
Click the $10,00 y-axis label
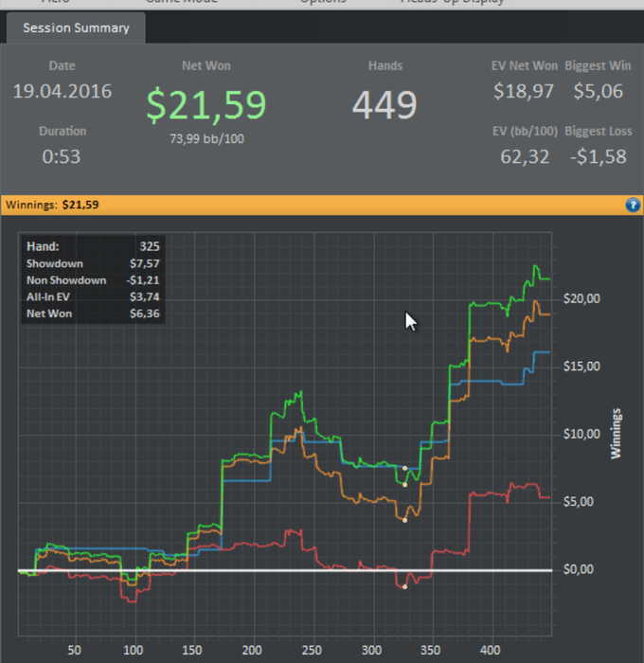coord(581,434)
